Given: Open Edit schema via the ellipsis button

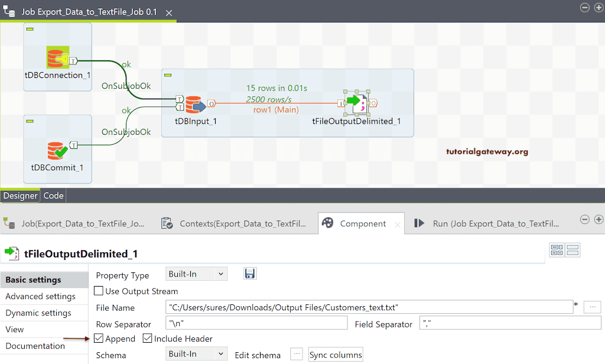Looking at the screenshot, I should (x=296, y=354).
